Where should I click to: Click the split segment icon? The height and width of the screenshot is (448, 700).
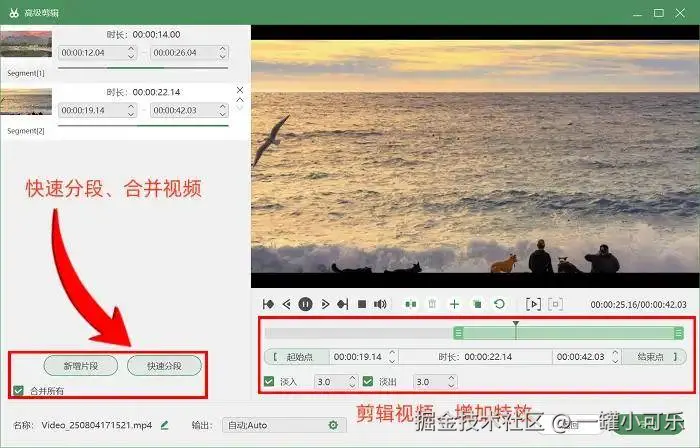(x=411, y=304)
